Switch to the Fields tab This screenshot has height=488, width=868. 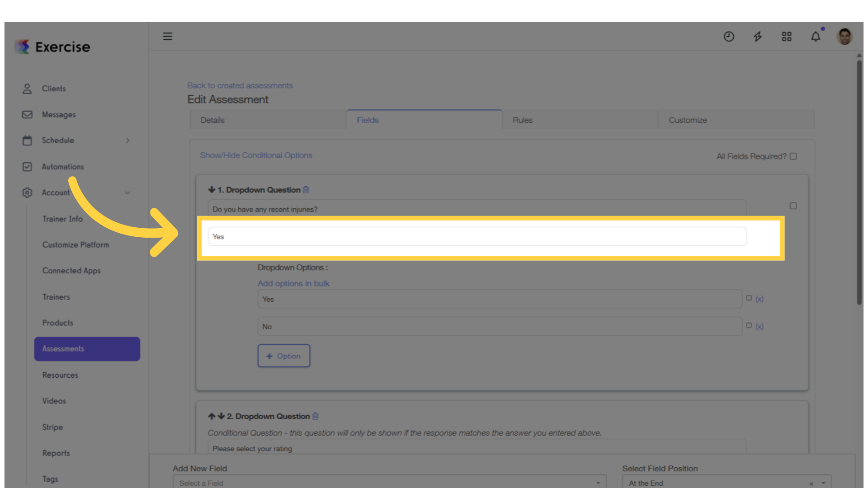[424, 120]
